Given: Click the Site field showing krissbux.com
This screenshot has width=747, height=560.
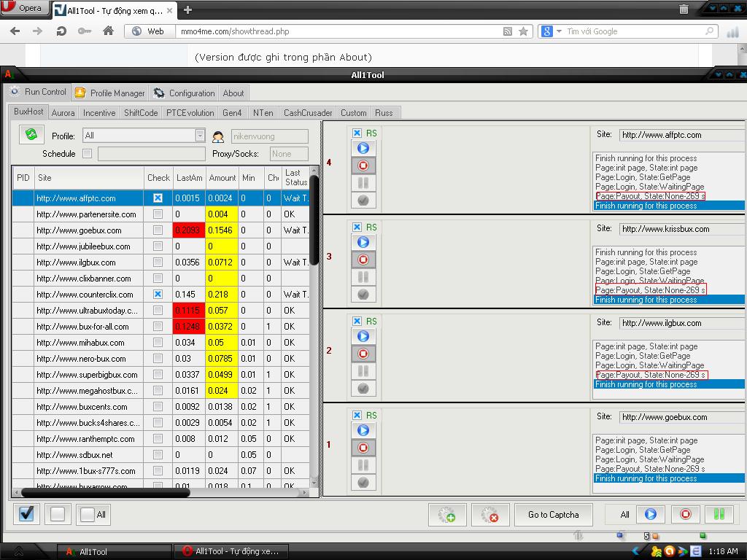Looking at the screenshot, I should point(682,229).
